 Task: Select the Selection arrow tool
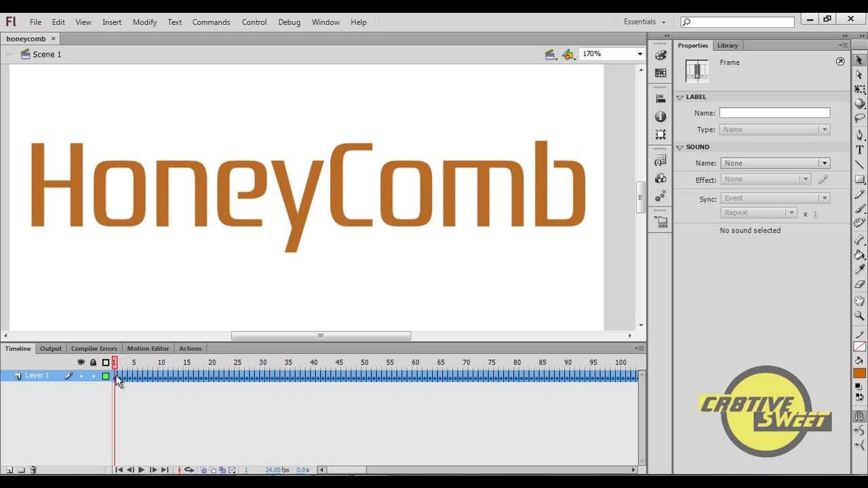tap(859, 60)
